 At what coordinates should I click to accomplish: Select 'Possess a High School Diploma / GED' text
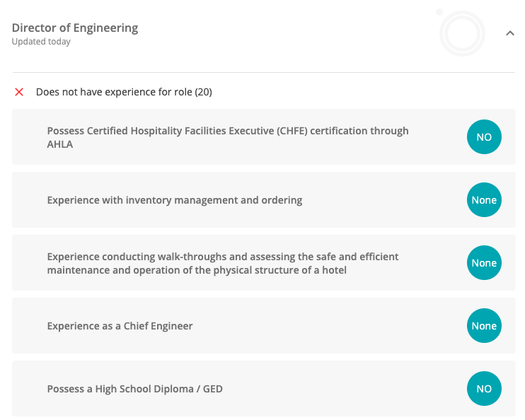click(x=134, y=389)
